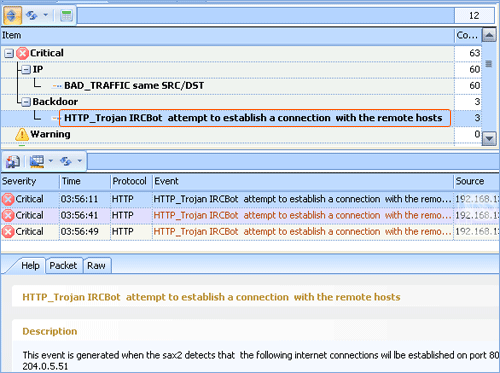
Task: Click the tree scrollbar down arrow
Action: [489, 138]
